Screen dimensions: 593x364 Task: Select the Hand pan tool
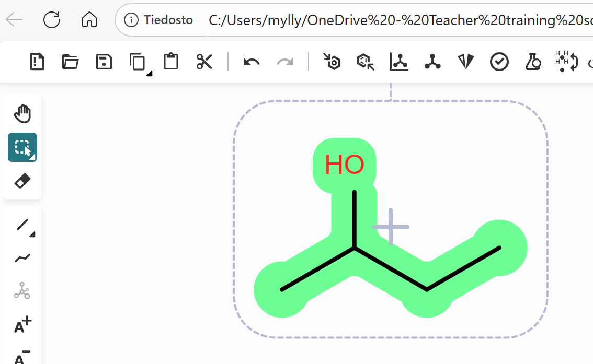22,114
